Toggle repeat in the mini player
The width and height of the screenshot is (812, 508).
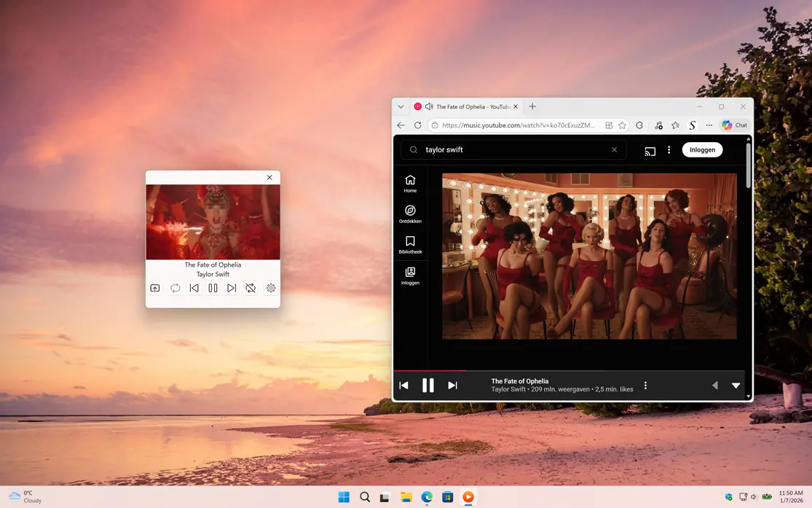[x=175, y=288]
